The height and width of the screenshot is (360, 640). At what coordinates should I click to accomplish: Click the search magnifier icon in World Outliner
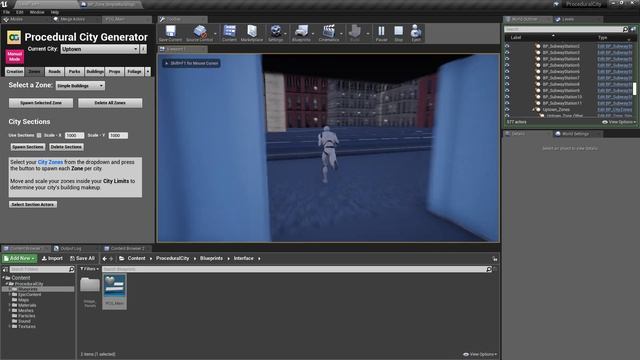point(625,29)
